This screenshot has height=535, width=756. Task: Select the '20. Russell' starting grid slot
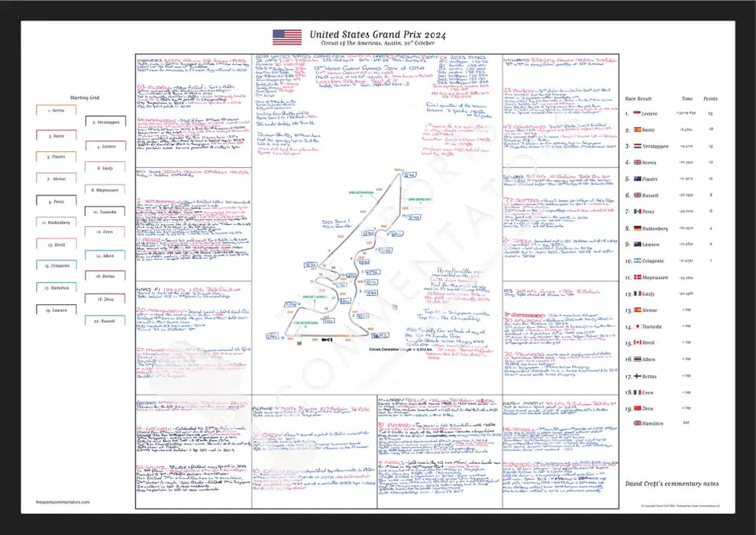[x=105, y=321]
